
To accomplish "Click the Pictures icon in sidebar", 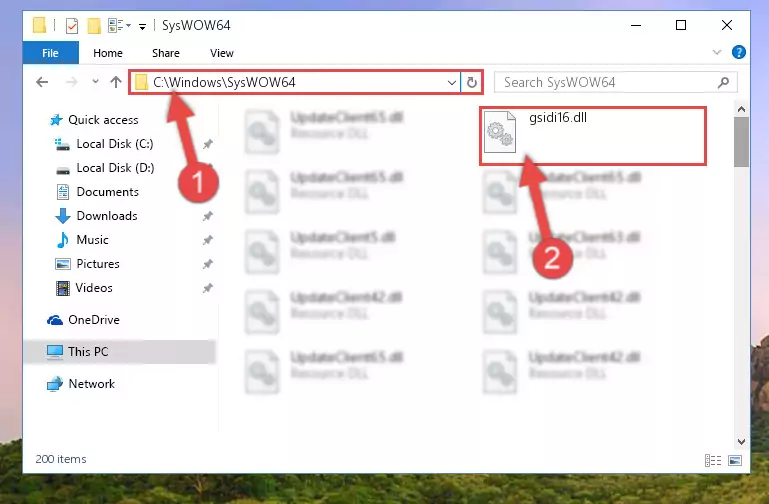I will [62, 264].
